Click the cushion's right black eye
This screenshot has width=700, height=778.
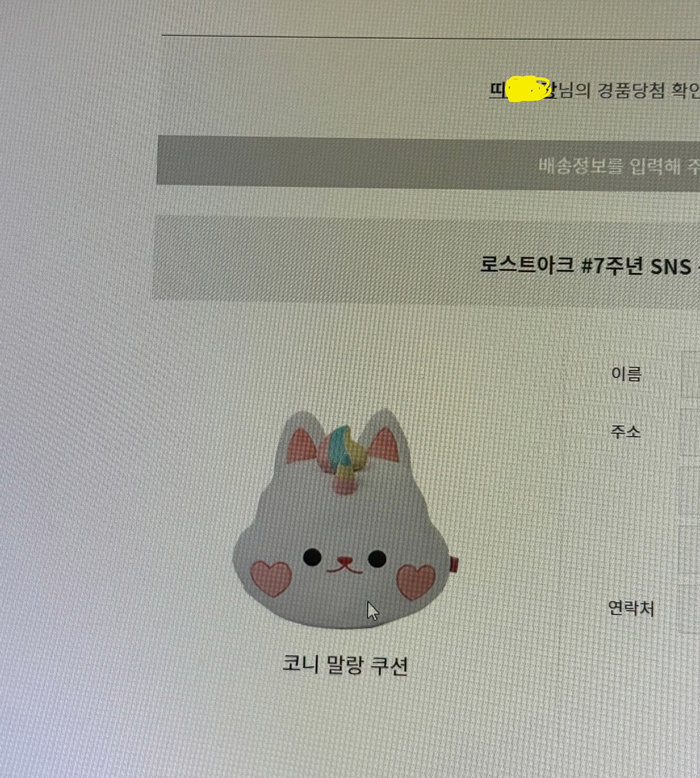377,558
